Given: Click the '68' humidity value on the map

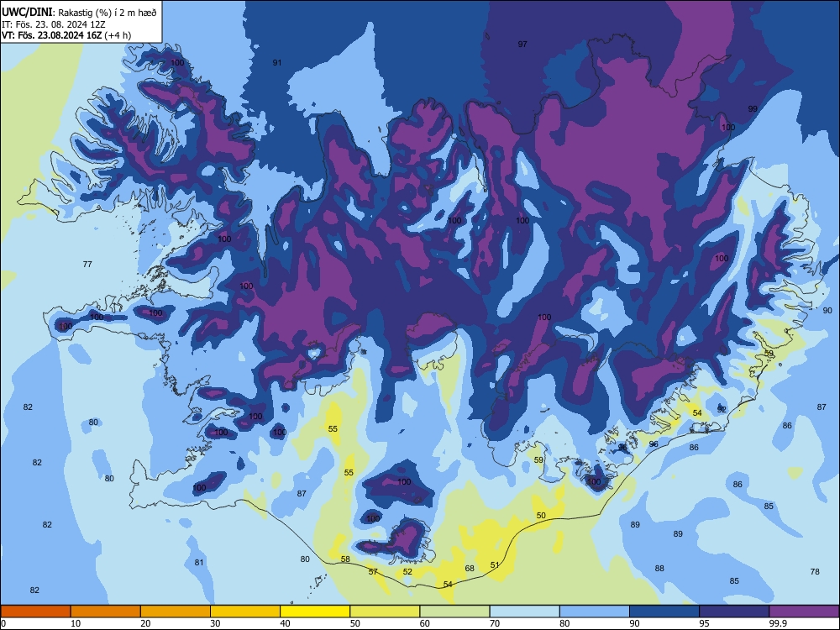Looking at the screenshot, I should pyautogui.click(x=470, y=568).
